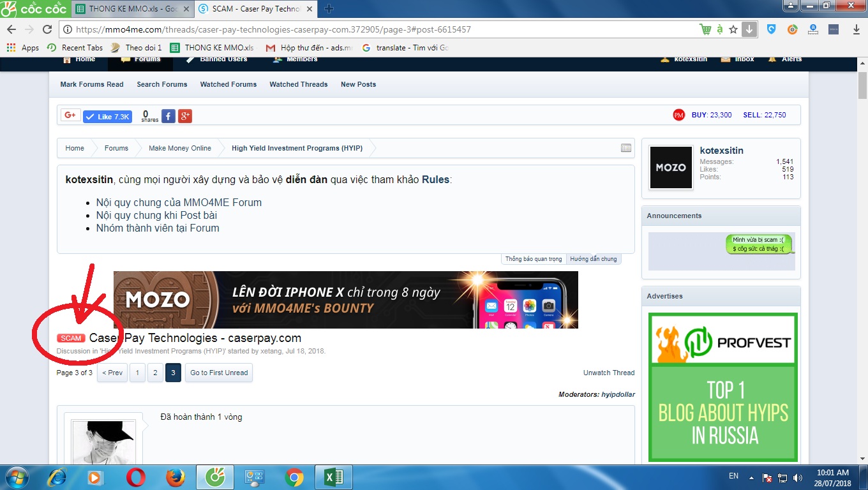Switch to the THONG KE MMO.xls tab
This screenshot has height=490, width=868.
coord(132,9)
